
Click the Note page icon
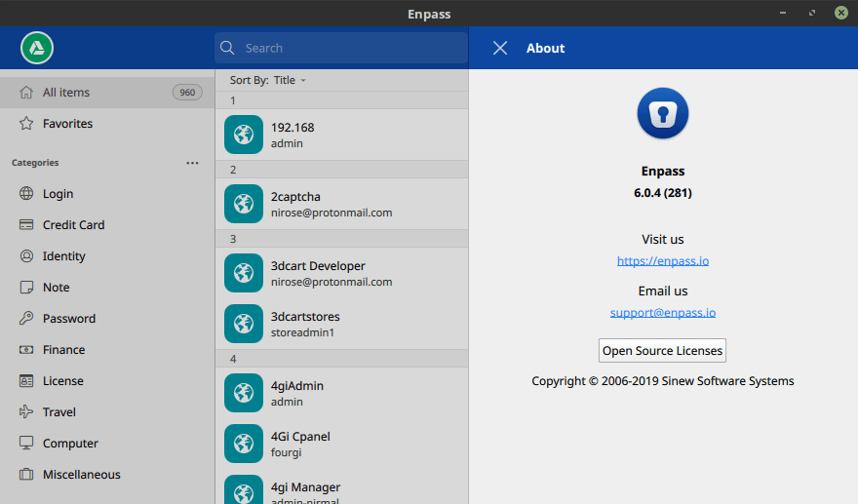[26, 287]
